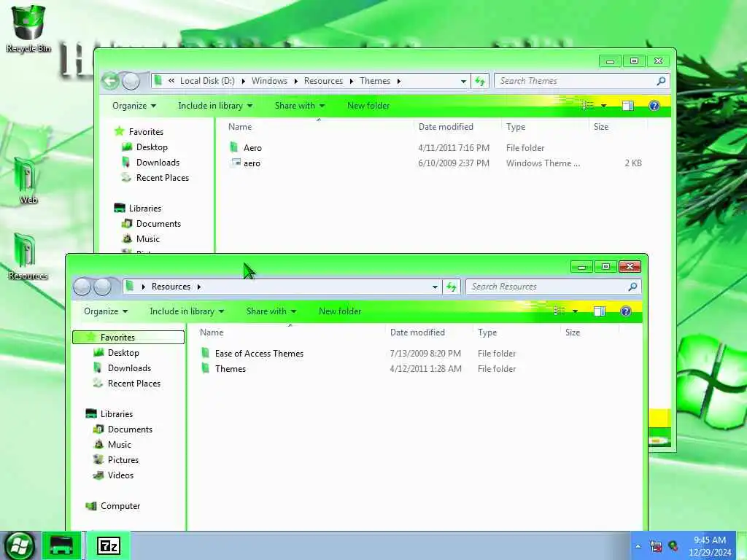This screenshot has height=560, width=747.
Task: Open Include in library in Themes window
Action: coord(215,106)
